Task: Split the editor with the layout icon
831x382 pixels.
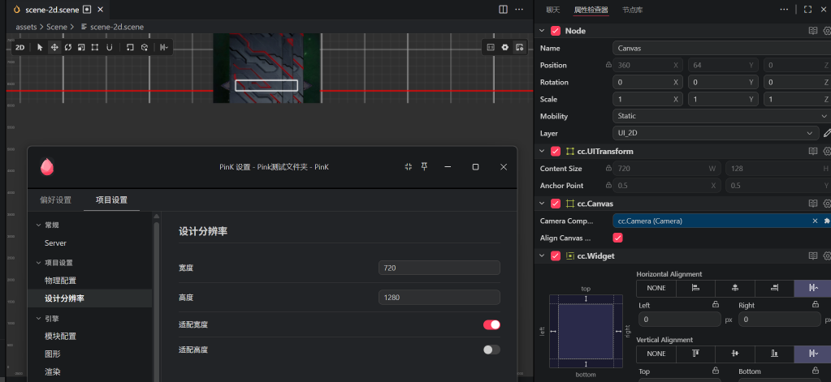Action: pyautogui.click(x=503, y=9)
